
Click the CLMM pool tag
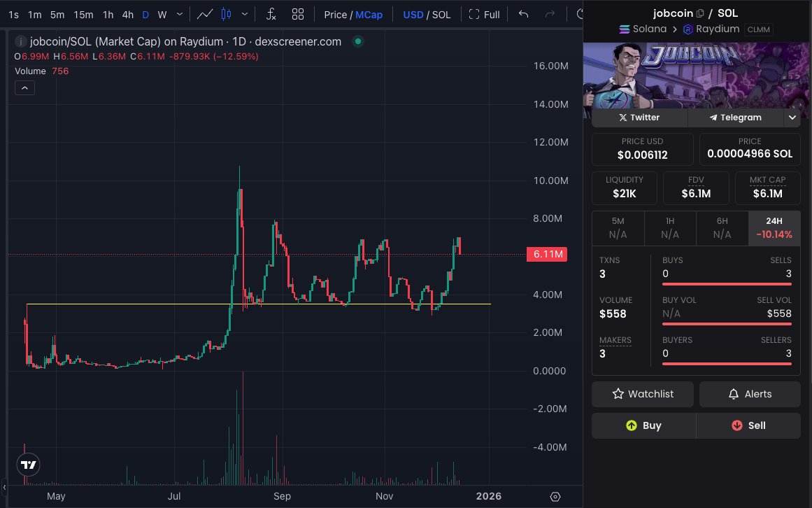pos(758,29)
